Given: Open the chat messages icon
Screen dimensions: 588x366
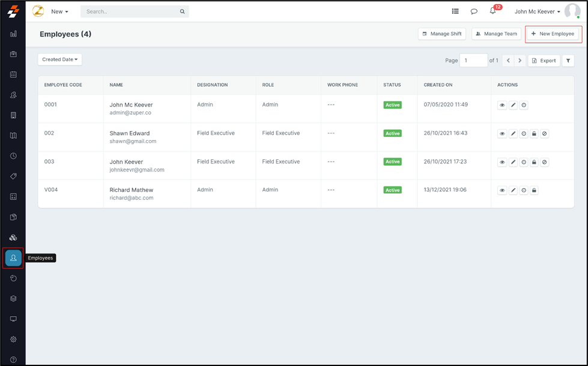Looking at the screenshot, I should click(x=474, y=11).
